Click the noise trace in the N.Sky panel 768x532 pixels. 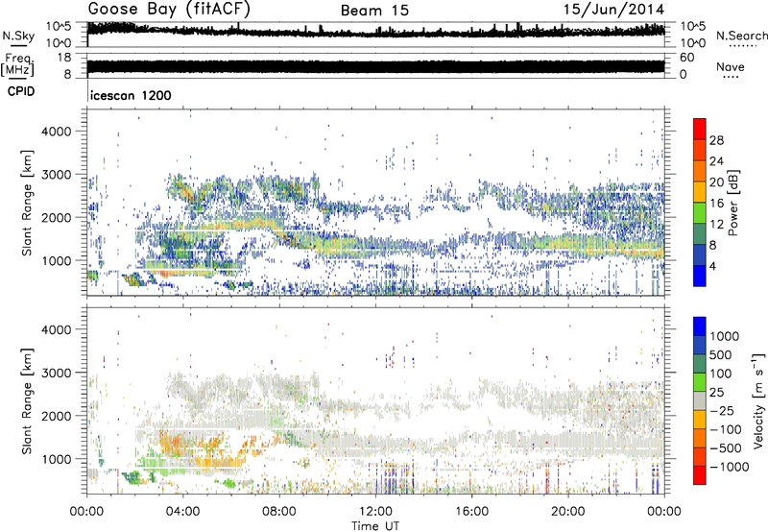click(375, 32)
